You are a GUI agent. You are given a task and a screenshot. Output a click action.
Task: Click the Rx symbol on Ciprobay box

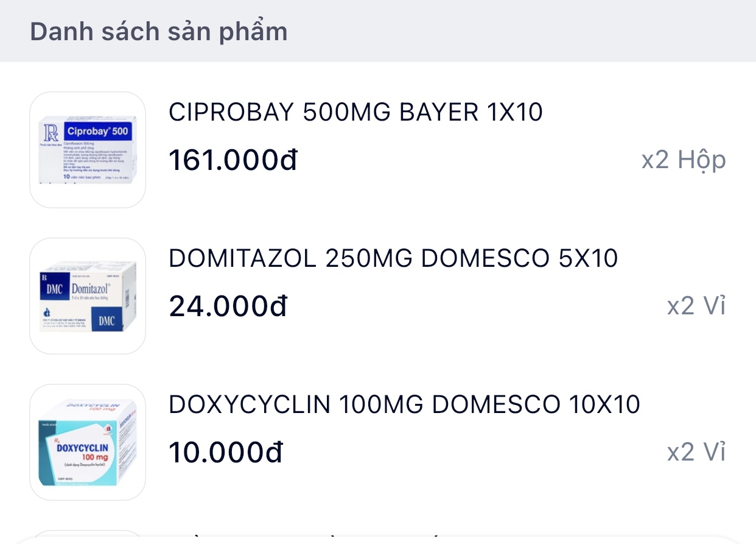50,132
